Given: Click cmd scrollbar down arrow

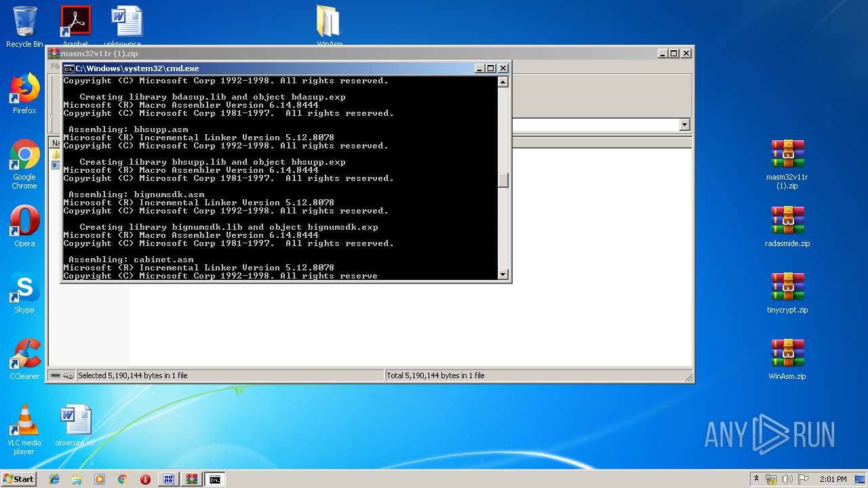Looking at the screenshot, I should 503,274.
